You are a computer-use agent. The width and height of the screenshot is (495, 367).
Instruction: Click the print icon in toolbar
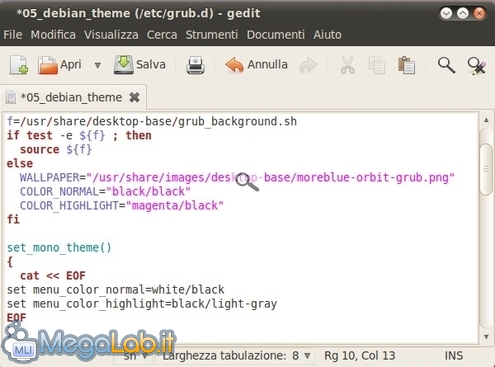click(x=195, y=65)
